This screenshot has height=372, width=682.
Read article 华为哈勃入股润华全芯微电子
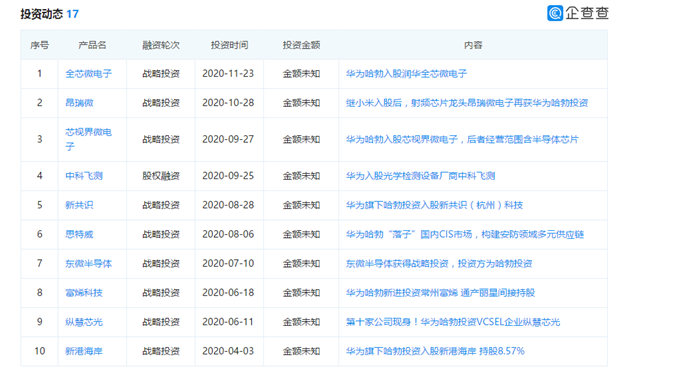pyautogui.click(x=406, y=74)
